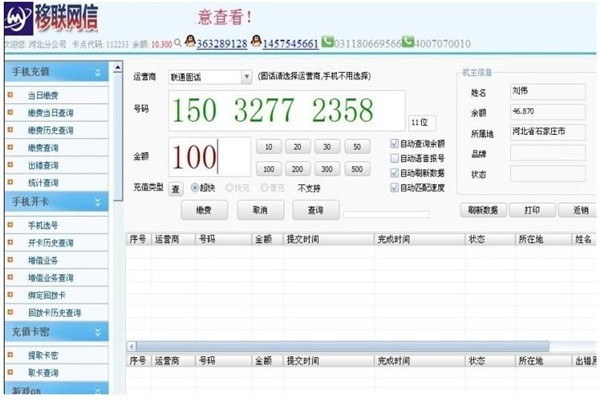The image size is (600, 400).
Task: Click the 打印 button
Action: point(532,210)
